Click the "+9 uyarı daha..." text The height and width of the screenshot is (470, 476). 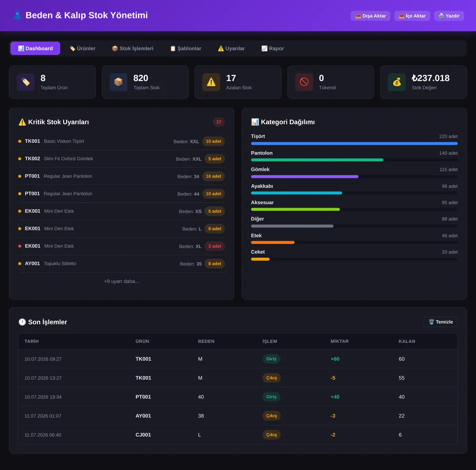(x=121, y=281)
